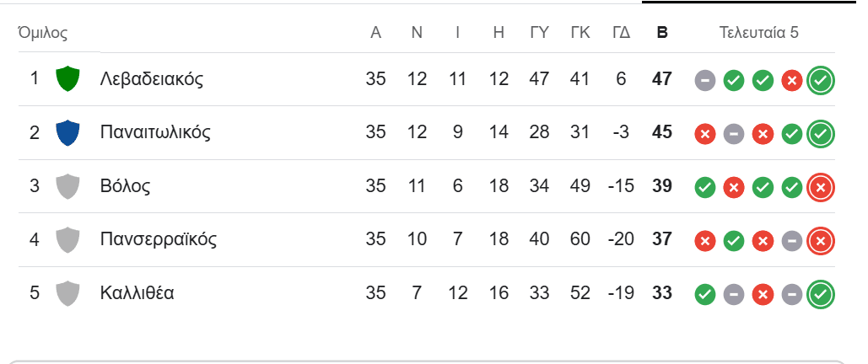Open the Παναιτωλικός team name link

154,133
